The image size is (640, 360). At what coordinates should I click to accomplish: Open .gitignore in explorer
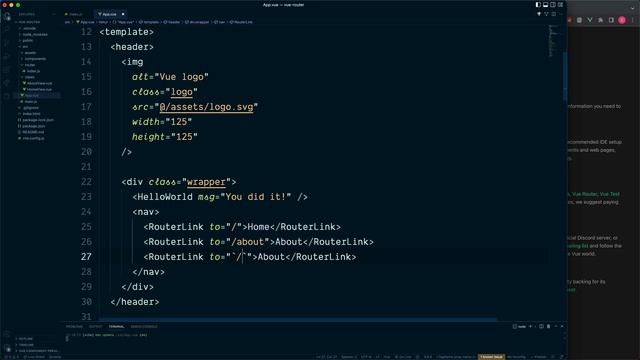[30, 108]
